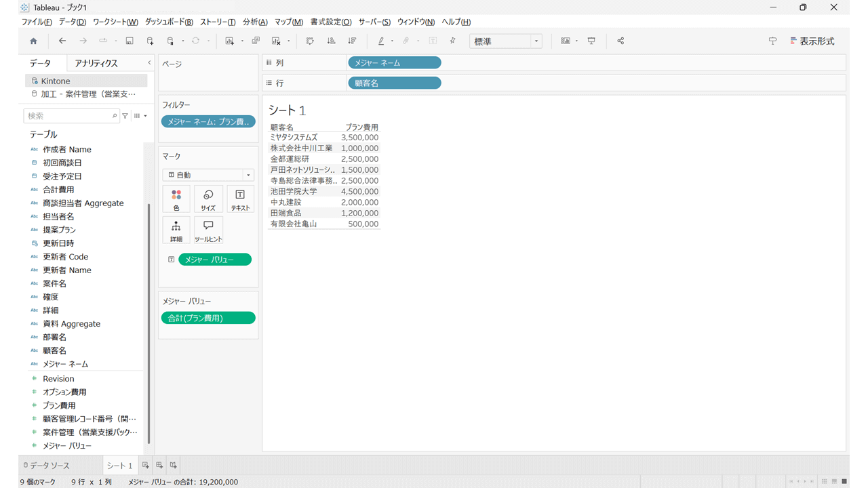The width and height of the screenshot is (868, 488).
Task: Add new story from bottom tab bar
Action: [x=174, y=466]
